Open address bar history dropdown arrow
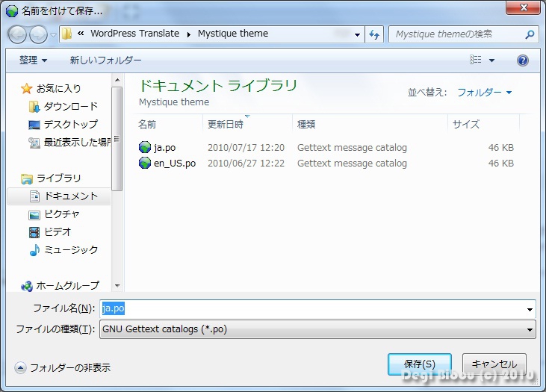Image resolution: width=546 pixels, height=392 pixels. [357, 34]
